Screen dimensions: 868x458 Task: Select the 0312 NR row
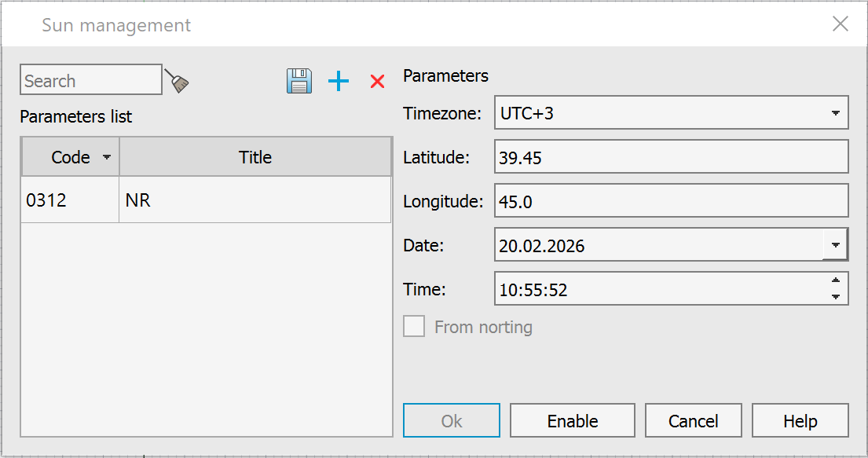point(204,200)
